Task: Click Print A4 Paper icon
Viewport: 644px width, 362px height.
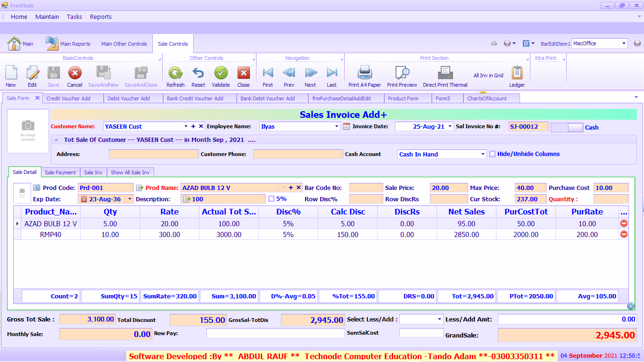Action: 365,73
